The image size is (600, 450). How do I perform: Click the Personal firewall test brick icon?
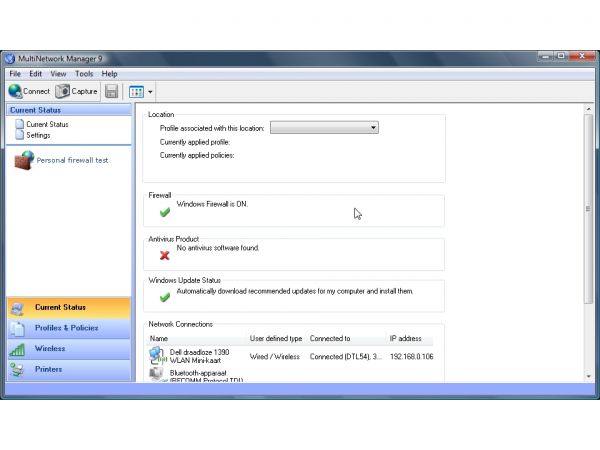pos(24,160)
